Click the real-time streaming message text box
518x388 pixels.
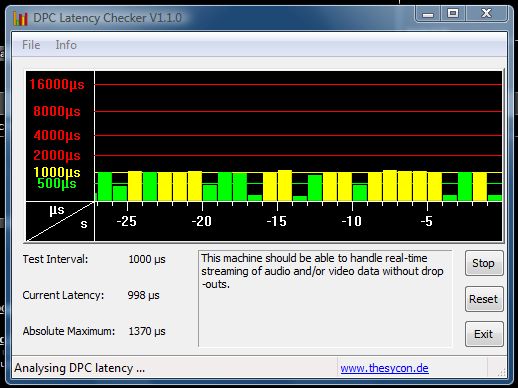pos(325,299)
